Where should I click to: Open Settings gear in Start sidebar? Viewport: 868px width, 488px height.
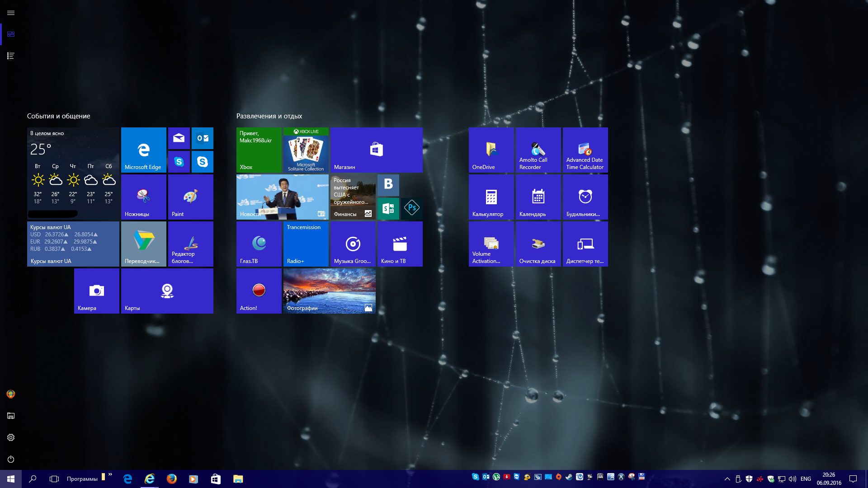pyautogui.click(x=11, y=437)
